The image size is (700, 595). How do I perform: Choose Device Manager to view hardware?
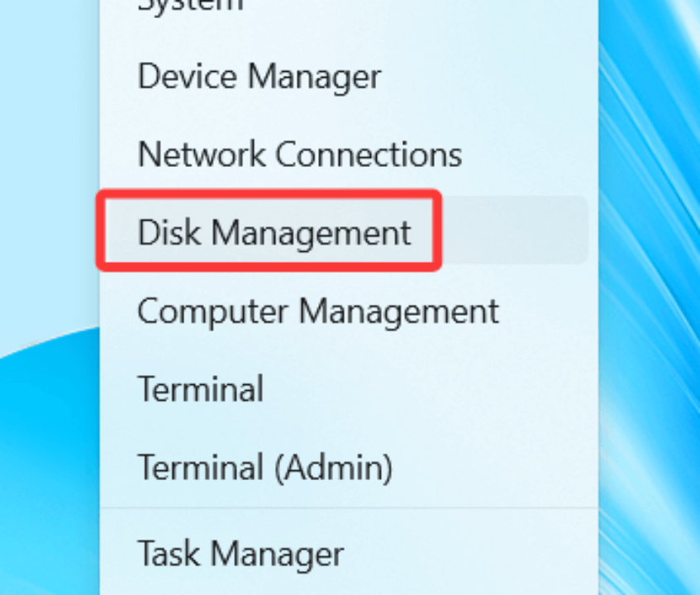click(x=259, y=76)
